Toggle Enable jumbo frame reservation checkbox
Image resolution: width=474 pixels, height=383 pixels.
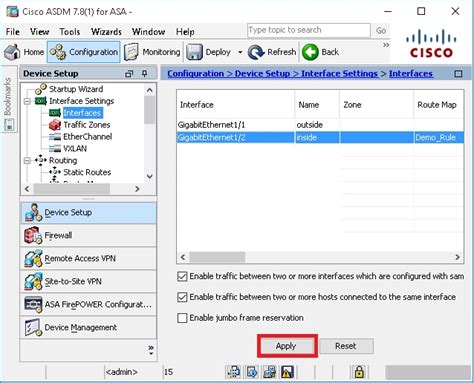click(182, 318)
